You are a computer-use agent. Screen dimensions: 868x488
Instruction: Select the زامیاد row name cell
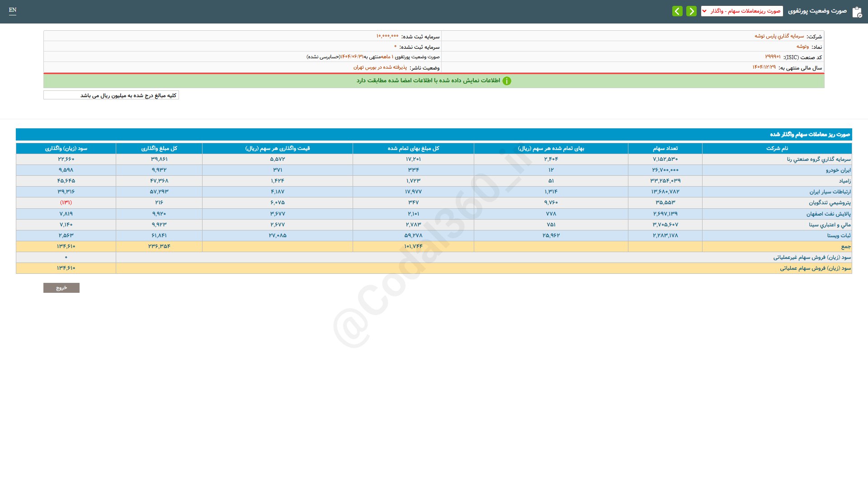844,181
